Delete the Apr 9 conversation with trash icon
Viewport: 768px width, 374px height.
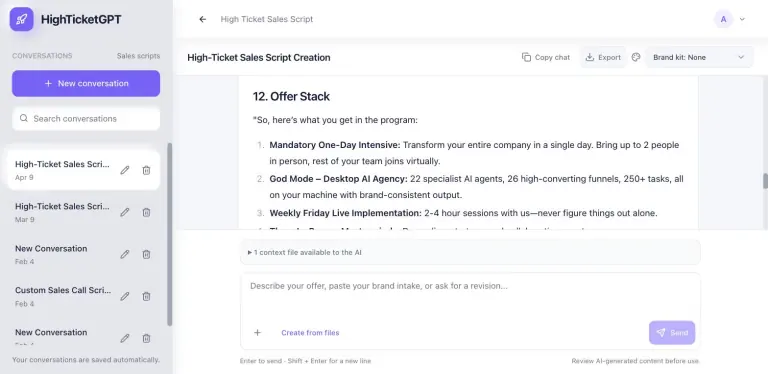coord(146,170)
